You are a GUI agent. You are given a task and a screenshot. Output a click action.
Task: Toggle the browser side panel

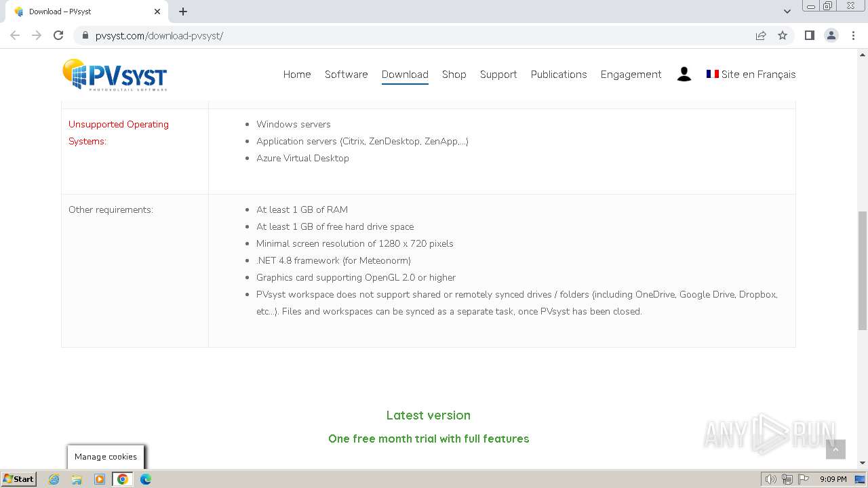(809, 35)
